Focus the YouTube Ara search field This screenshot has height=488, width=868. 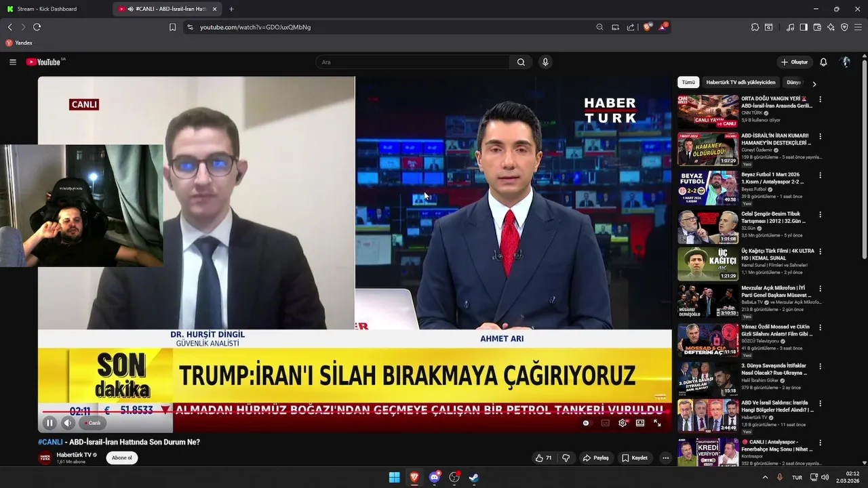pos(412,62)
